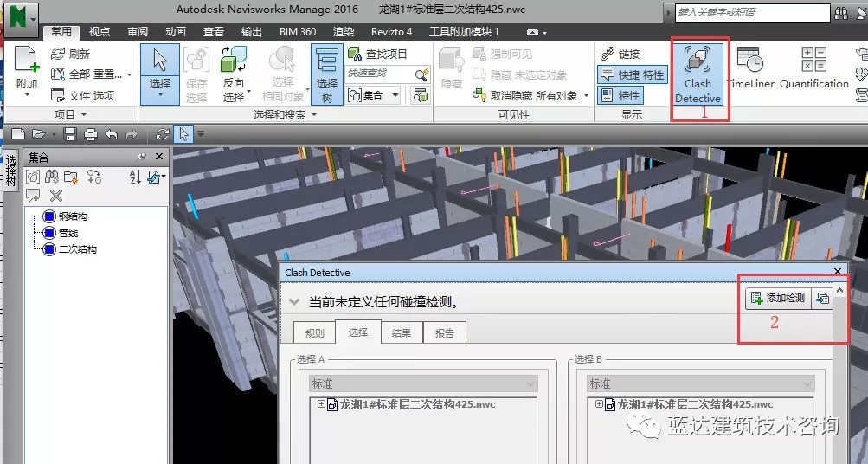Click the sort A-Z icon in 集合 panel
Viewport: 868px width, 464px height.
134,177
